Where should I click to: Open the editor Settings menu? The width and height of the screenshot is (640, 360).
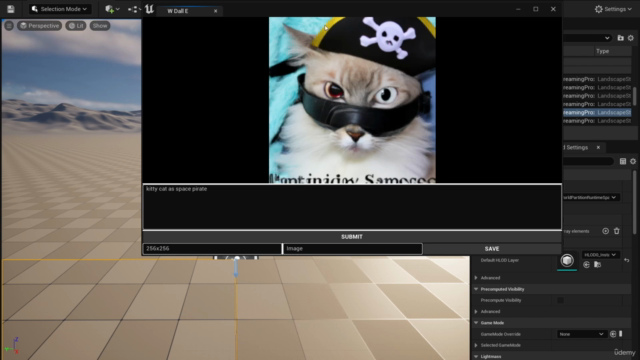pyautogui.click(x=613, y=9)
